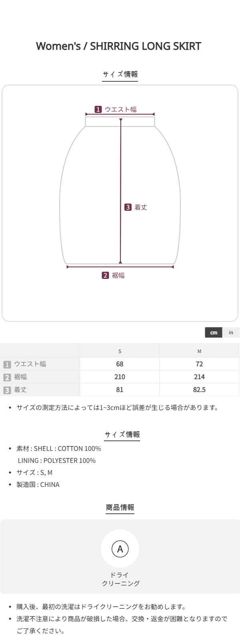The width and height of the screenshot is (240, 644).
Task: Click number 1 badge in skirt diagram
Action: coord(98,109)
